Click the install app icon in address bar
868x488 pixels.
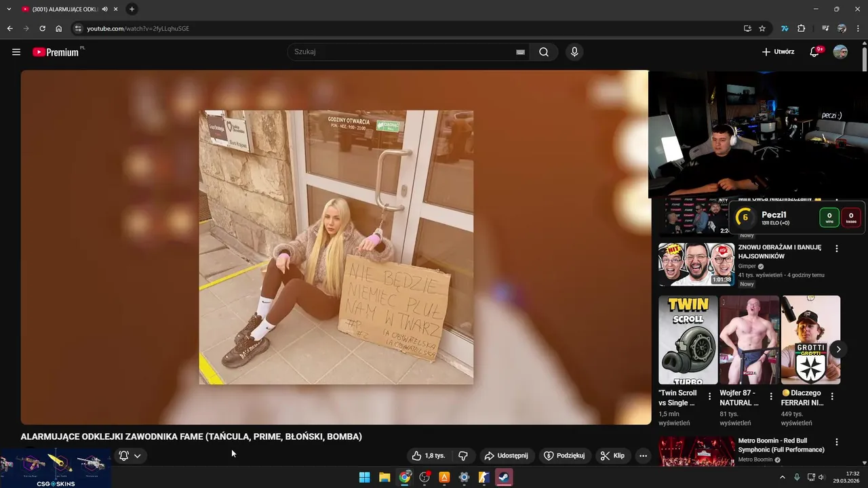pyautogui.click(x=747, y=28)
